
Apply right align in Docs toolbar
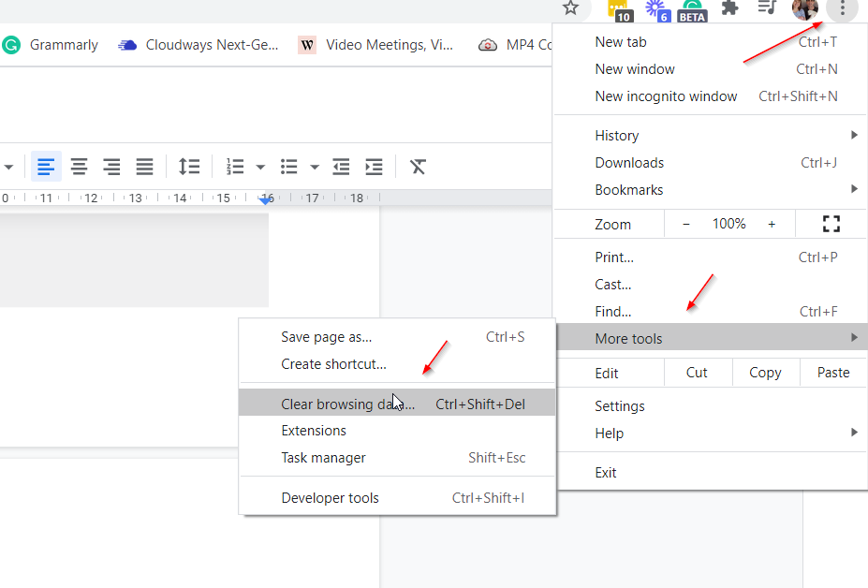[x=111, y=166]
